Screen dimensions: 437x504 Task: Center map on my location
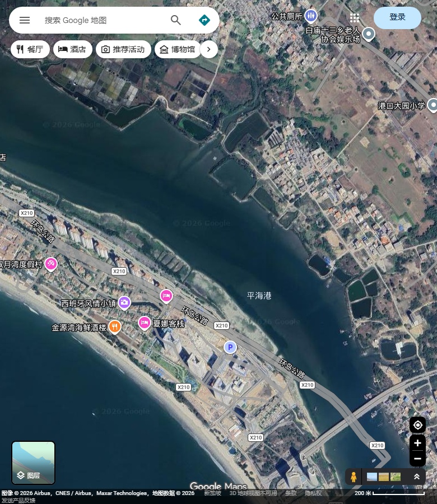point(417,425)
